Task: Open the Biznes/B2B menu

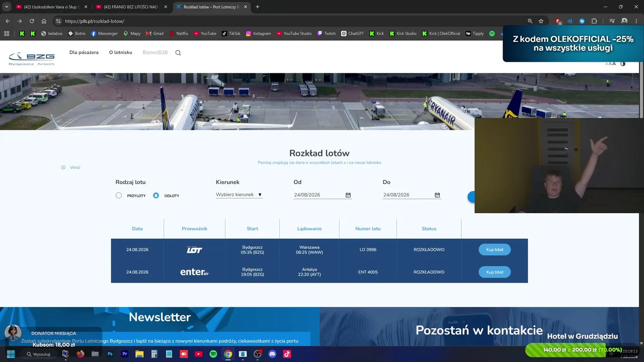Action: click(155, 52)
